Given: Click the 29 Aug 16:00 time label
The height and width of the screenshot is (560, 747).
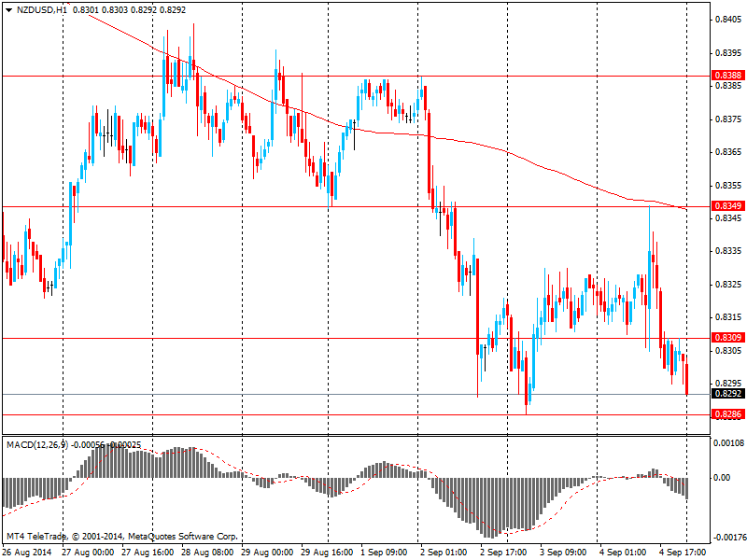Looking at the screenshot, I should point(327,553).
